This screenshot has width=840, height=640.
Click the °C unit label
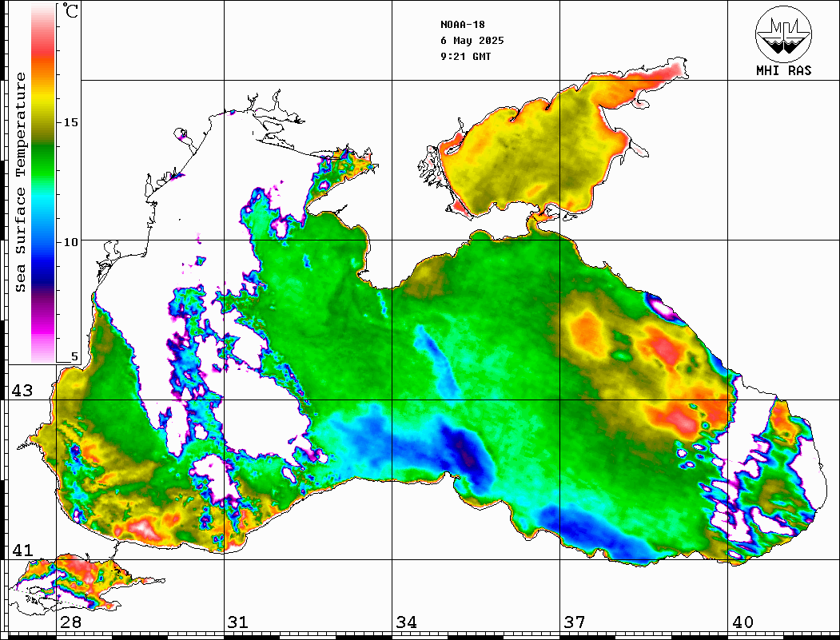[70, 10]
